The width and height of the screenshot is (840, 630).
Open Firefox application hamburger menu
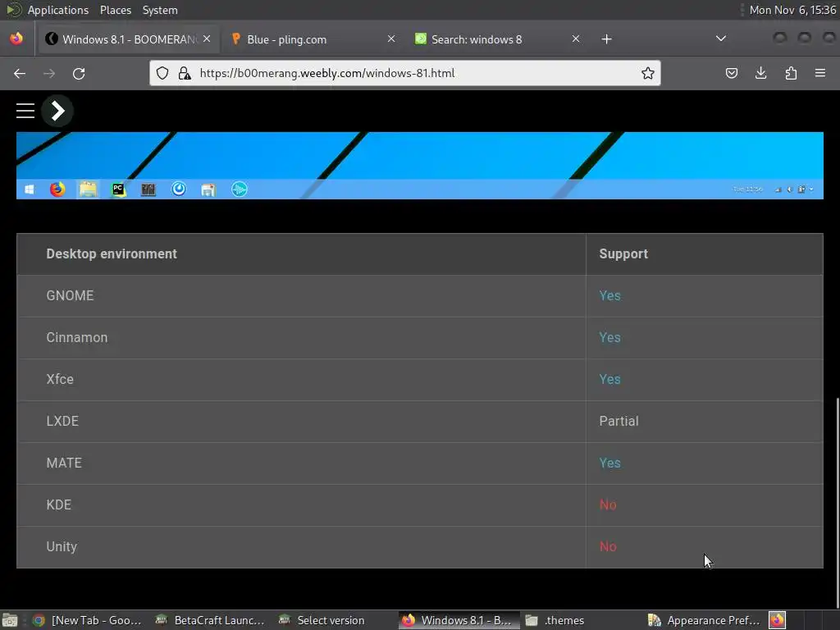coord(820,73)
